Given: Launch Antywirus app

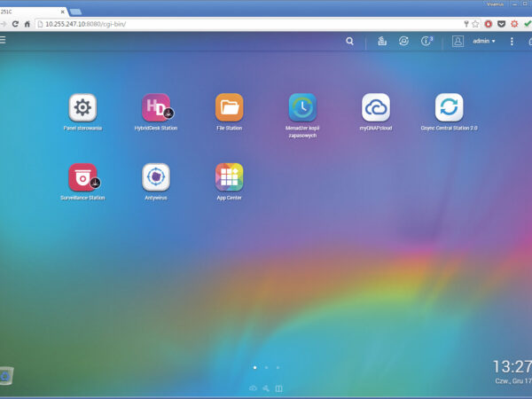Looking at the screenshot, I should (156, 177).
